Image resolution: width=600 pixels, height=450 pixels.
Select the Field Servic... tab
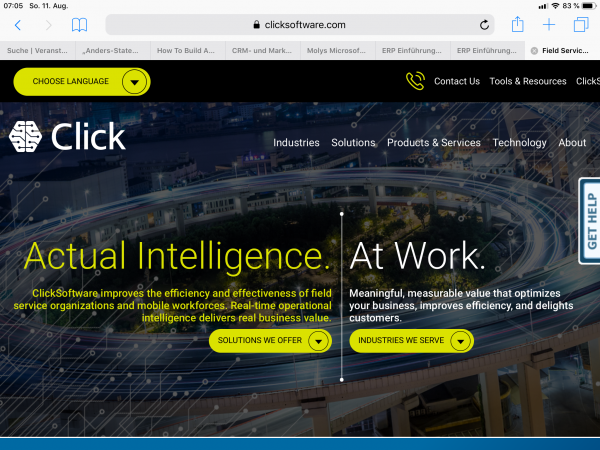click(562, 51)
